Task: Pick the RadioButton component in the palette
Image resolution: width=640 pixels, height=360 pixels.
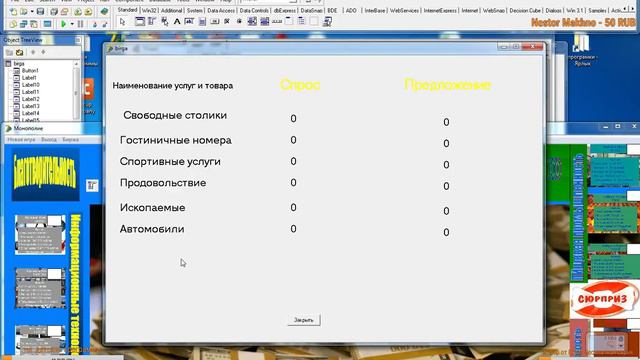Action: (x=239, y=21)
